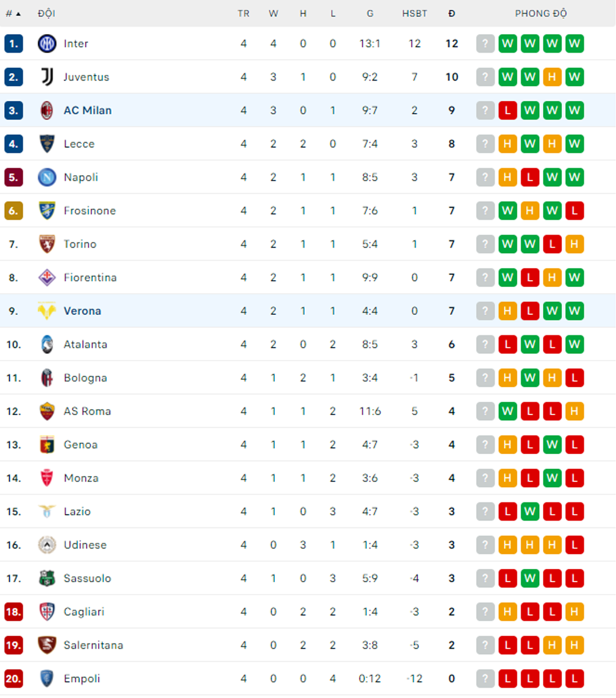Click the AS Roma club badge
Viewport: 616px width, 698px height.
(x=47, y=411)
